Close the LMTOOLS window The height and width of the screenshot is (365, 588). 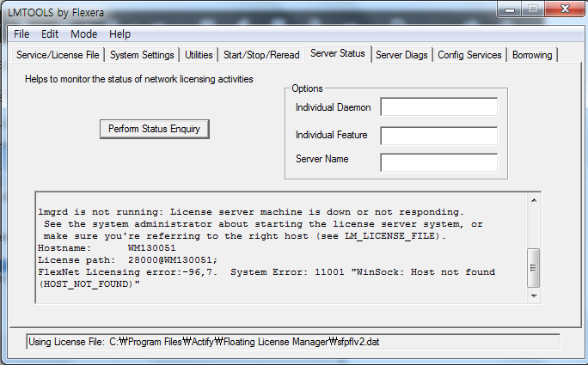pyautogui.click(x=565, y=9)
